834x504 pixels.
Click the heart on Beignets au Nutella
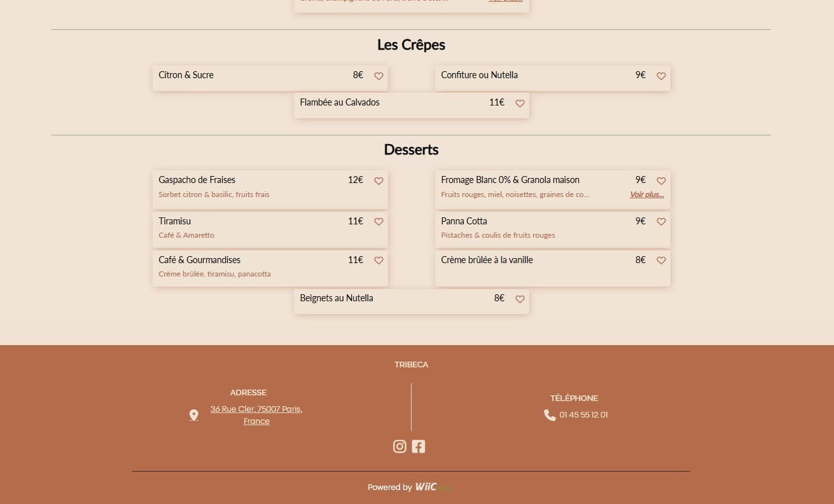click(520, 299)
